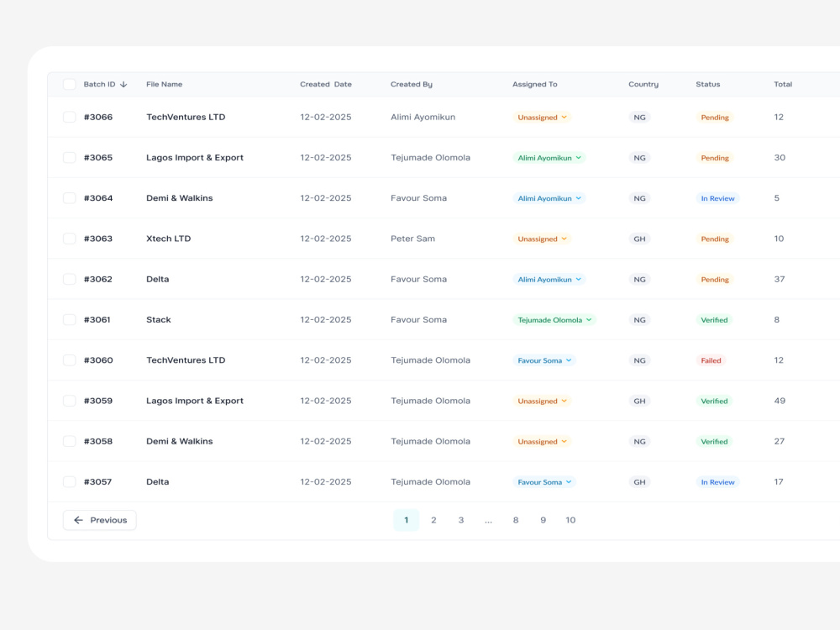Screen dimensions: 840x630
Task: Click the GH country tag for #3063
Action: (639, 239)
